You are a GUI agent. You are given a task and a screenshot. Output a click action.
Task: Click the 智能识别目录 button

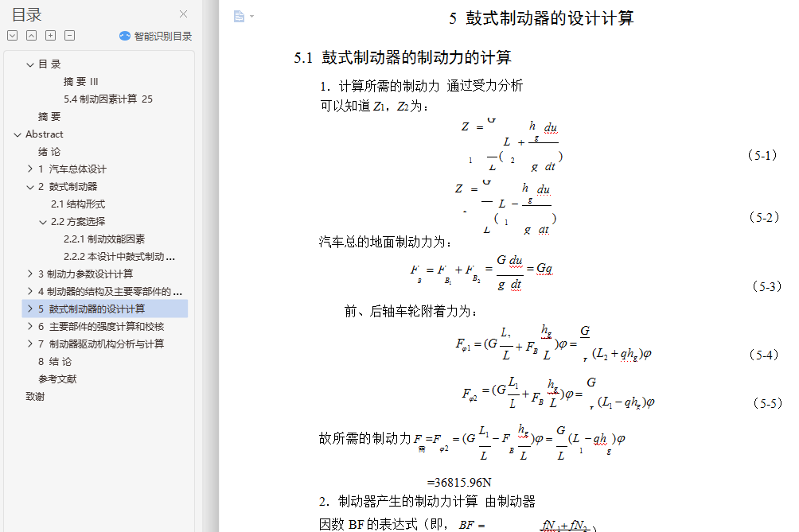click(155, 36)
